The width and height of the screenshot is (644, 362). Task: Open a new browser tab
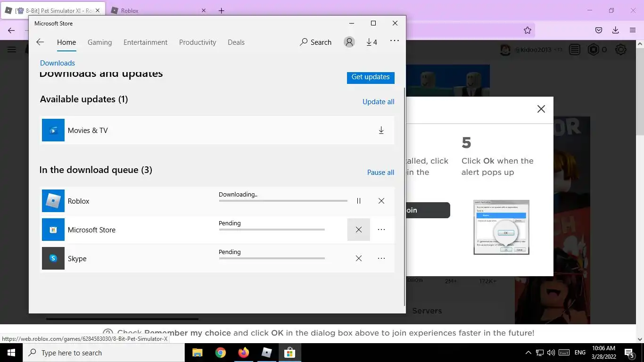(221, 10)
